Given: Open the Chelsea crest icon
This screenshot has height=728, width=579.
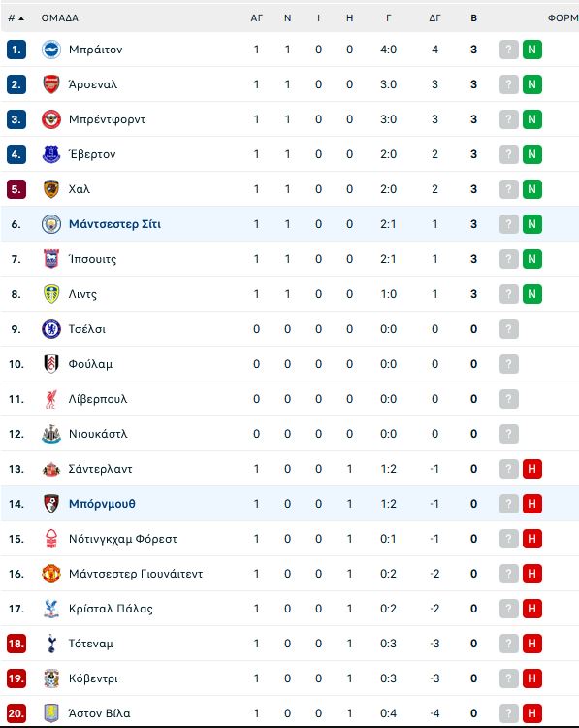Looking at the screenshot, I should (x=51, y=329).
